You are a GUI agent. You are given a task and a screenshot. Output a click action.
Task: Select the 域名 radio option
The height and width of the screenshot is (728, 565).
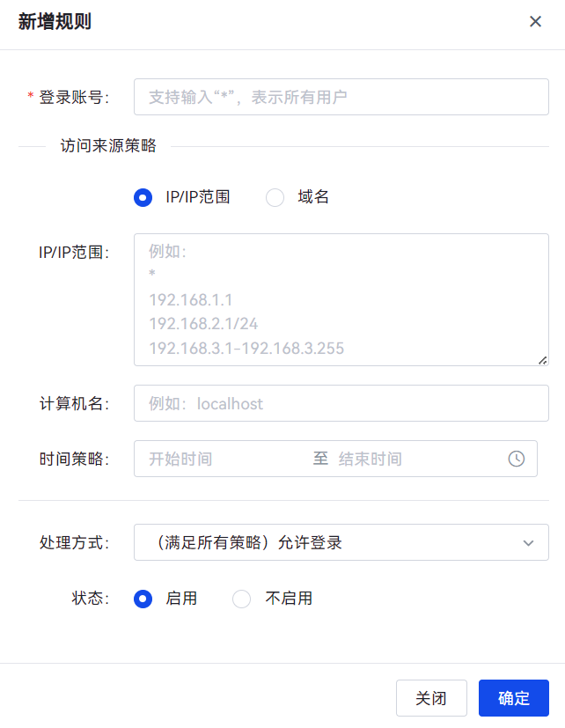point(275,197)
